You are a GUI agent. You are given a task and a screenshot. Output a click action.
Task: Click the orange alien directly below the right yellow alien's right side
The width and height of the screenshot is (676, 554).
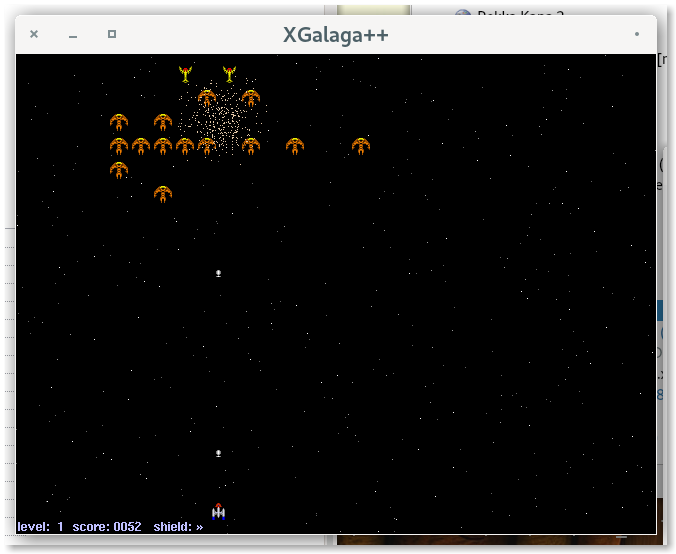coord(251,98)
